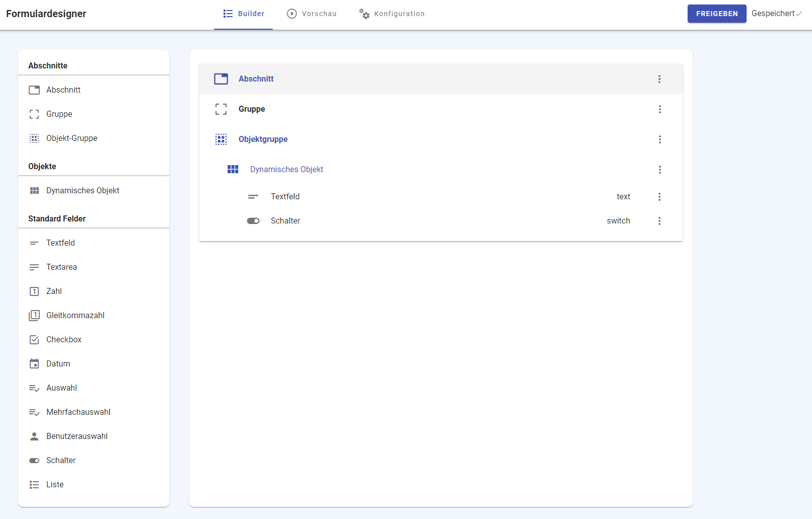Open the Builder tab
This screenshot has height=519, width=812.
[244, 14]
